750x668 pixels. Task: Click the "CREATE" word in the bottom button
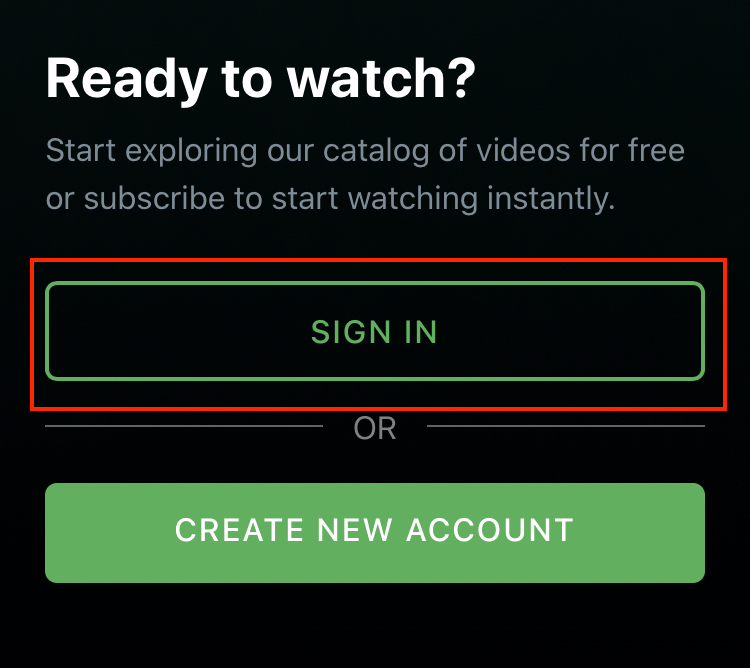pyautogui.click(x=240, y=530)
